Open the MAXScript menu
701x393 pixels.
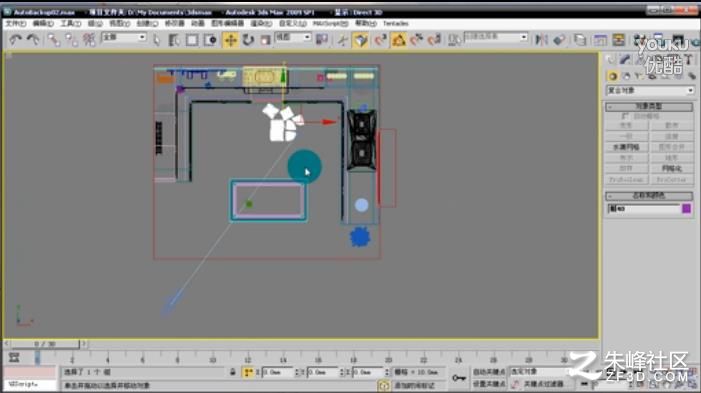[x=330, y=23]
